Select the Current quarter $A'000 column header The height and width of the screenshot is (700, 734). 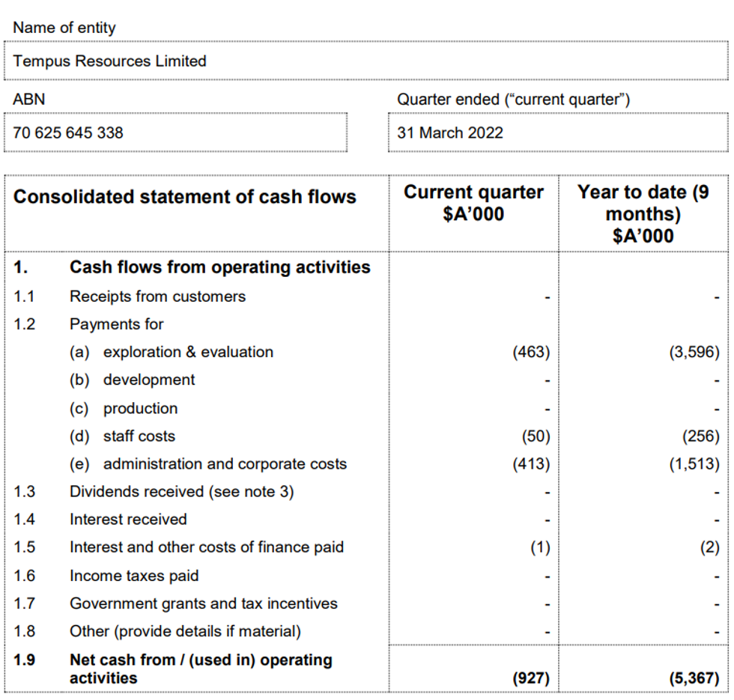coord(473,203)
